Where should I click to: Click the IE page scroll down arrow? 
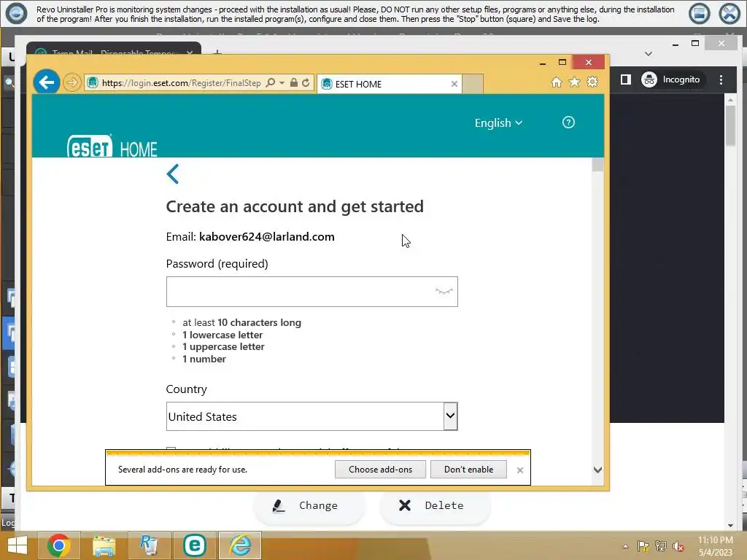tap(598, 470)
